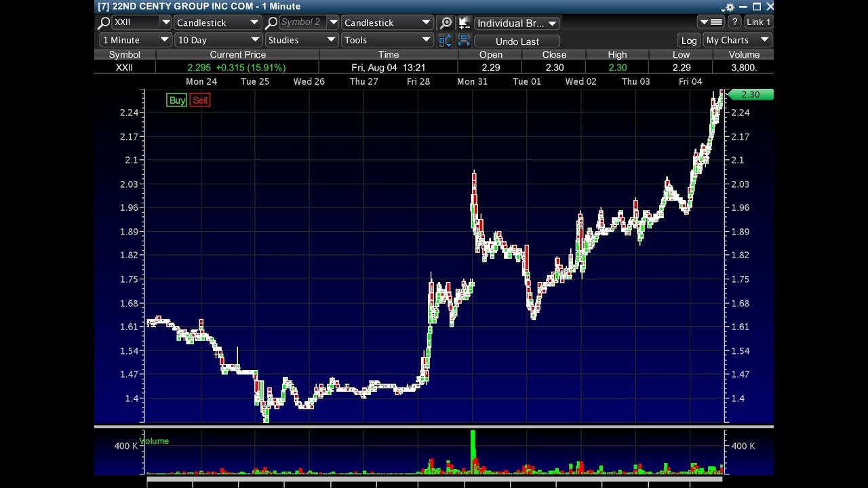The height and width of the screenshot is (488, 868).
Task: Click the Mon 24 date label
Action: [201, 81]
